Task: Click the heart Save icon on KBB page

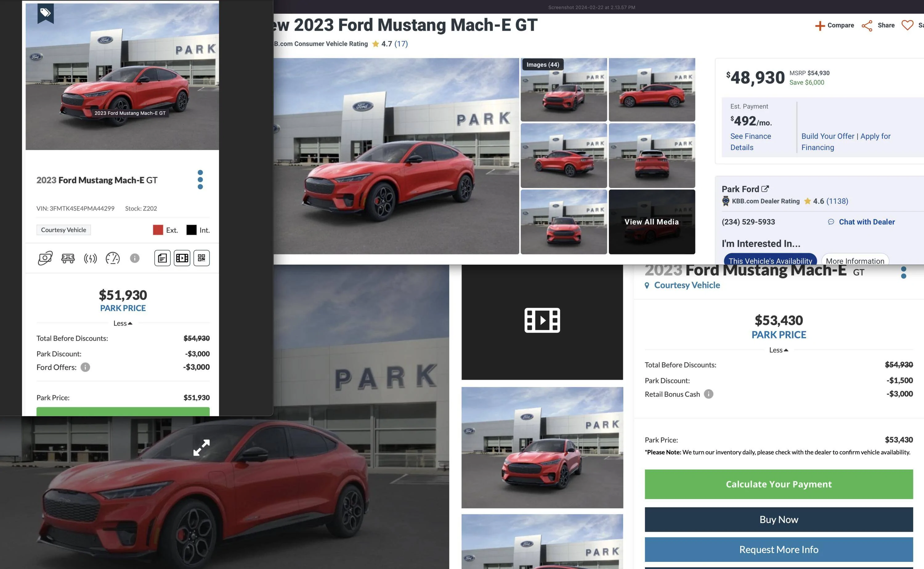Action: coord(907,25)
